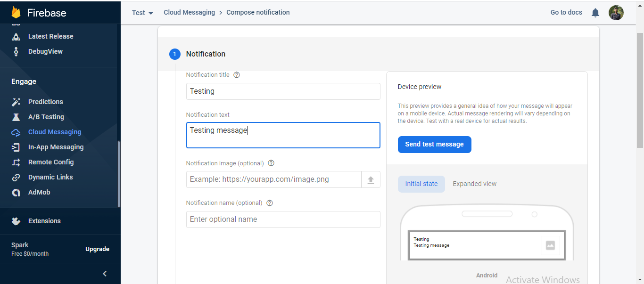The image size is (644, 284).
Task: Open your profile avatar menu
Action: point(616,13)
